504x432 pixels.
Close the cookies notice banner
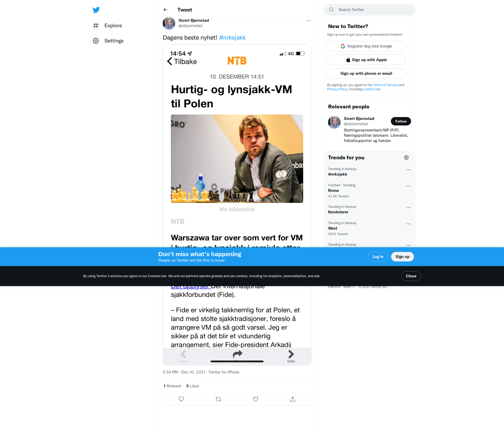tap(411, 276)
